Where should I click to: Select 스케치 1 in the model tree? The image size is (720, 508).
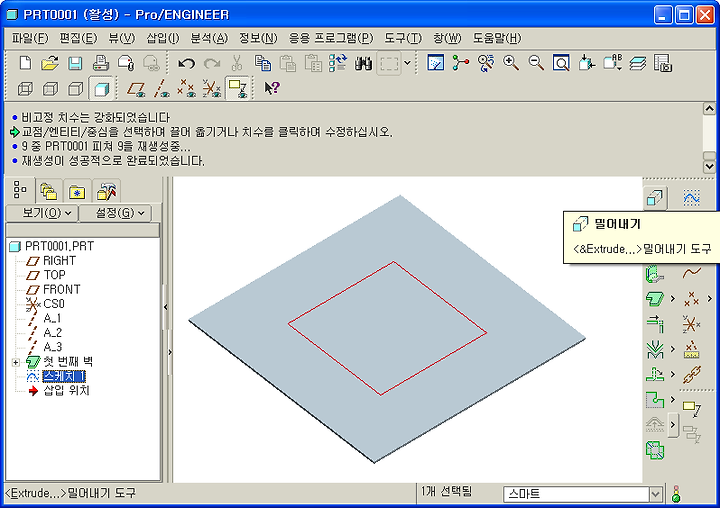tap(64, 377)
